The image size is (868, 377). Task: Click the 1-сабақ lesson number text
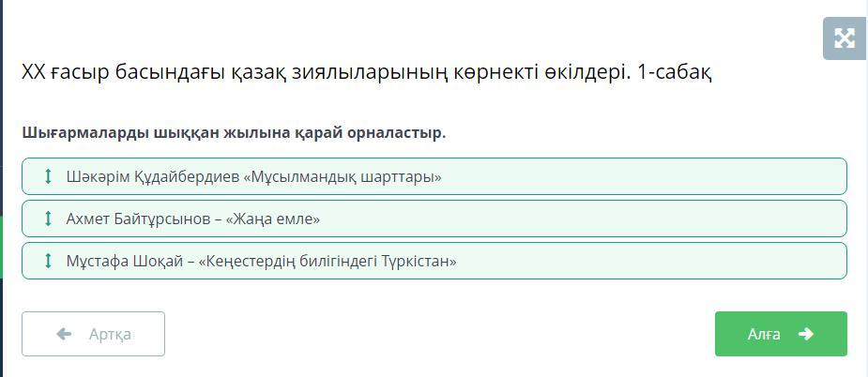[x=674, y=72]
